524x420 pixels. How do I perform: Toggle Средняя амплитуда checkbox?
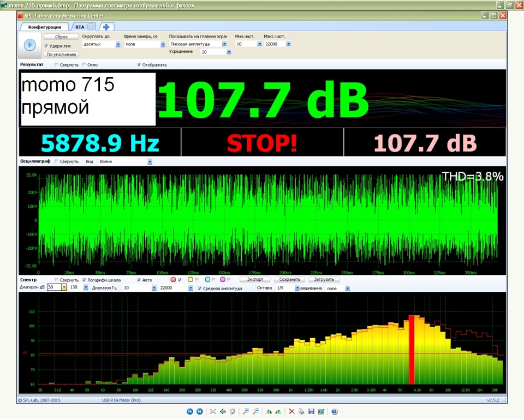[x=200, y=288]
